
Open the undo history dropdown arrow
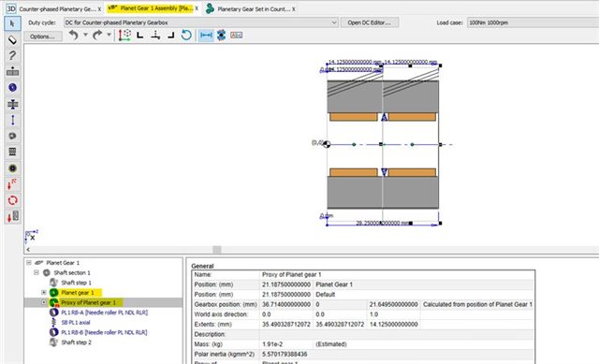click(x=85, y=35)
